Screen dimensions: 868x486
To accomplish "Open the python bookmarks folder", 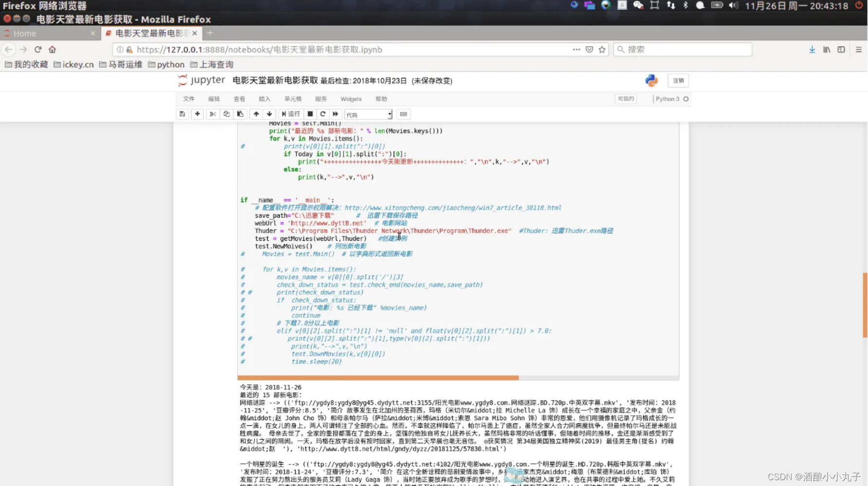I will pyautogui.click(x=166, y=64).
